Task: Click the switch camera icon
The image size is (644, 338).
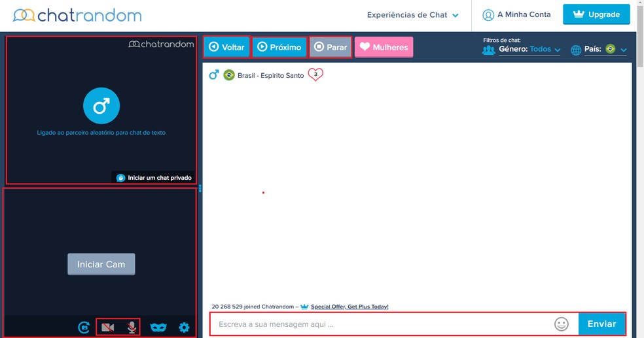Action: pyautogui.click(x=84, y=328)
